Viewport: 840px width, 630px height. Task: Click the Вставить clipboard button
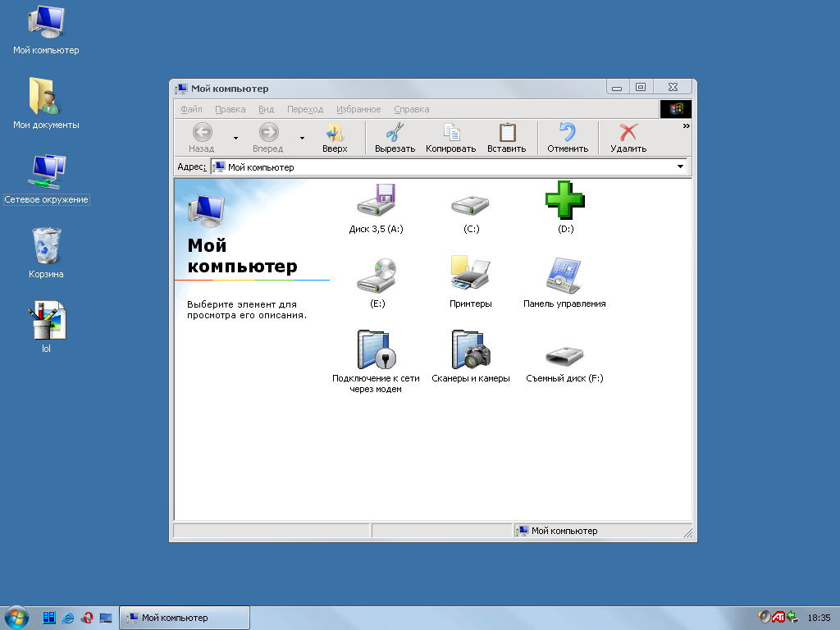tap(506, 138)
